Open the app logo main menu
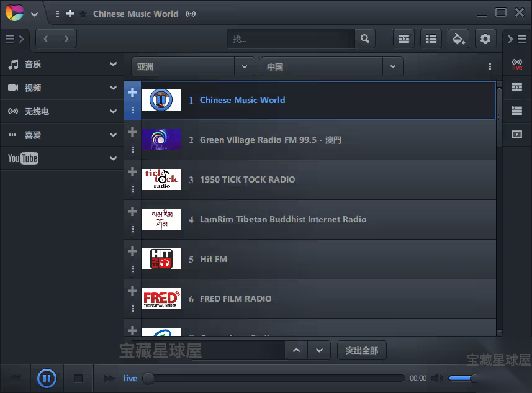This screenshot has width=532, height=393. pos(14,13)
